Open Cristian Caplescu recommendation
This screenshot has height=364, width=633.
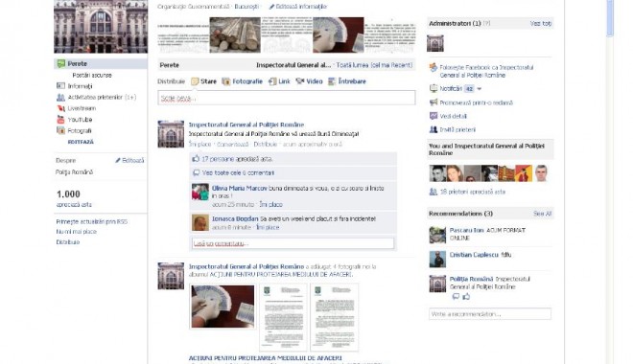[x=474, y=255]
